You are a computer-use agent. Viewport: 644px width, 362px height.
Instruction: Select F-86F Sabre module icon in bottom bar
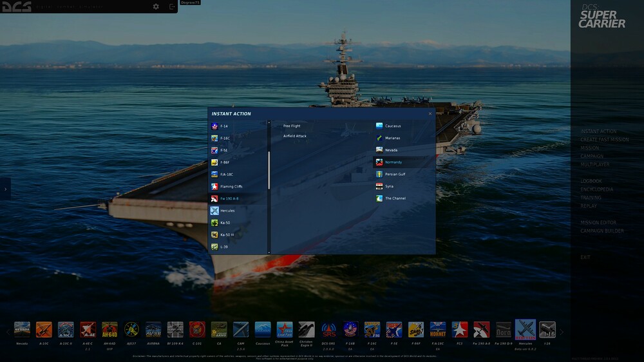click(x=415, y=330)
